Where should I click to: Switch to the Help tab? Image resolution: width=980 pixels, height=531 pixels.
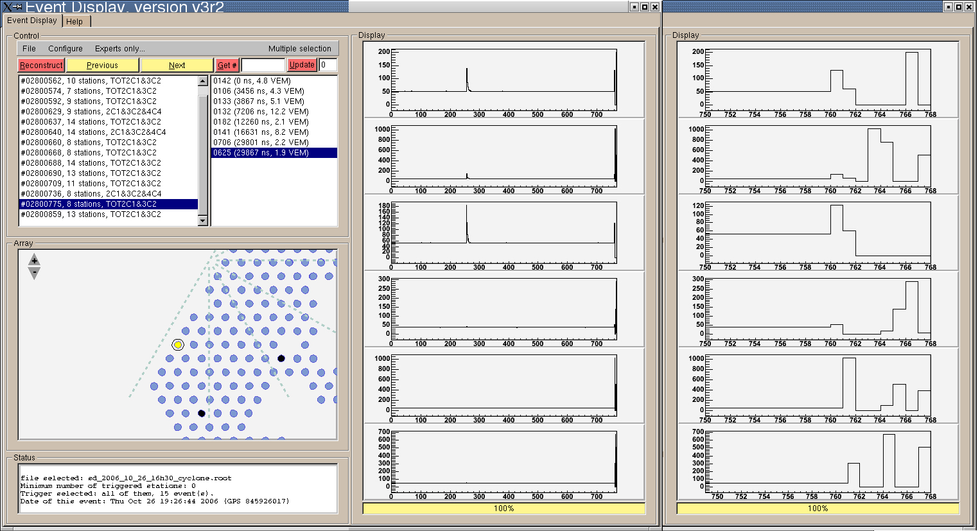click(74, 21)
